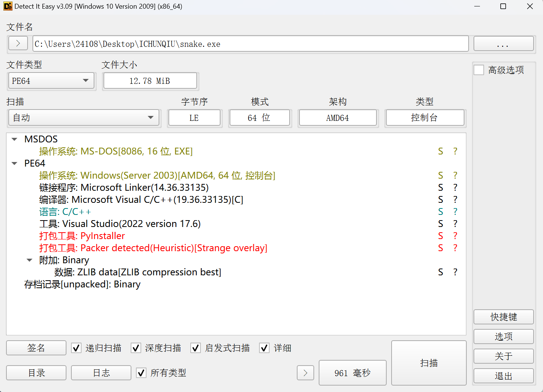Uncheck the 递归扫描 checkbox
This screenshot has height=392, width=543.
coord(76,348)
